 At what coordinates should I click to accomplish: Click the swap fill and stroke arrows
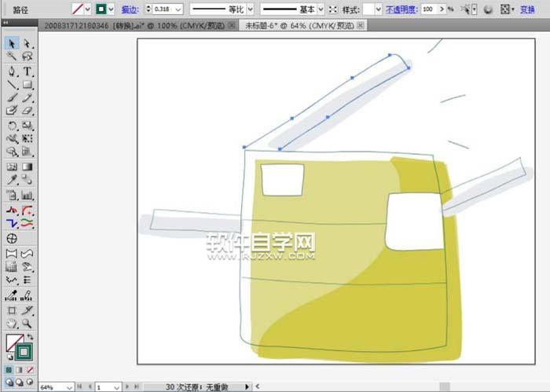click(x=30, y=336)
